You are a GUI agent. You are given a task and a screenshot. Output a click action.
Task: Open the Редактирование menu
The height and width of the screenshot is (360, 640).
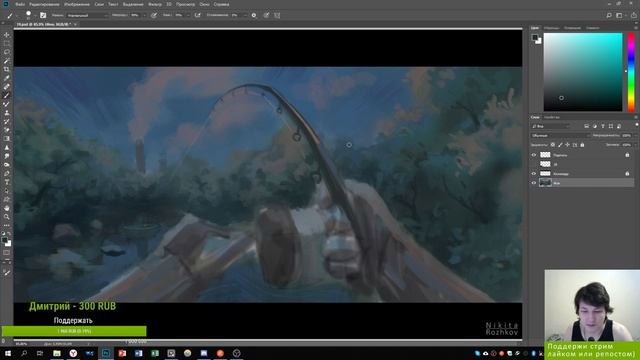click(x=44, y=4)
